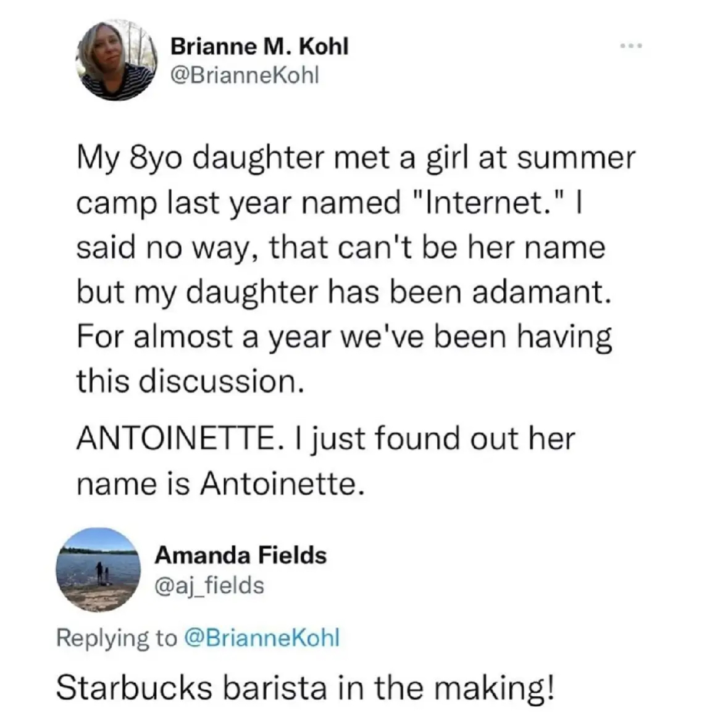728x718 pixels.
Task: Click Amanda Fields' lake profile picture
Action: [99, 570]
